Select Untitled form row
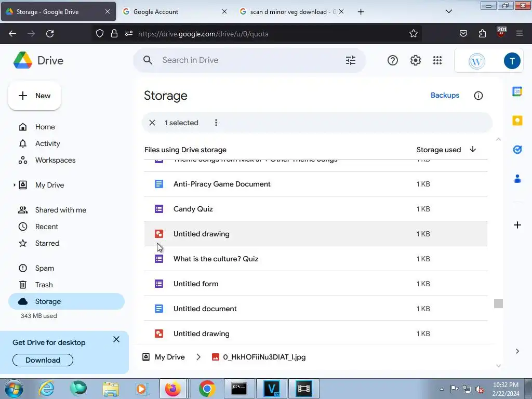 [x=316, y=284]
